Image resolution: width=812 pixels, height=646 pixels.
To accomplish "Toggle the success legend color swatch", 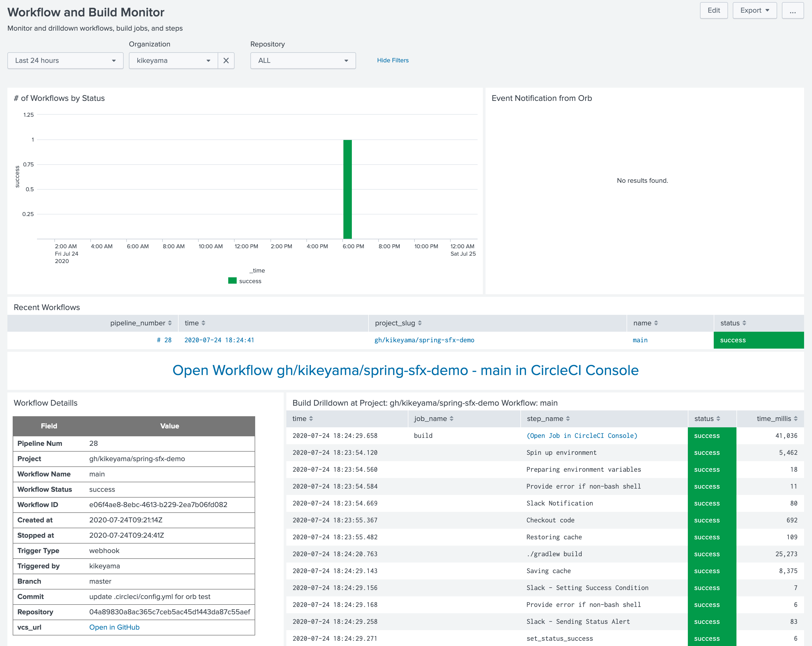I will click(232, 281).
